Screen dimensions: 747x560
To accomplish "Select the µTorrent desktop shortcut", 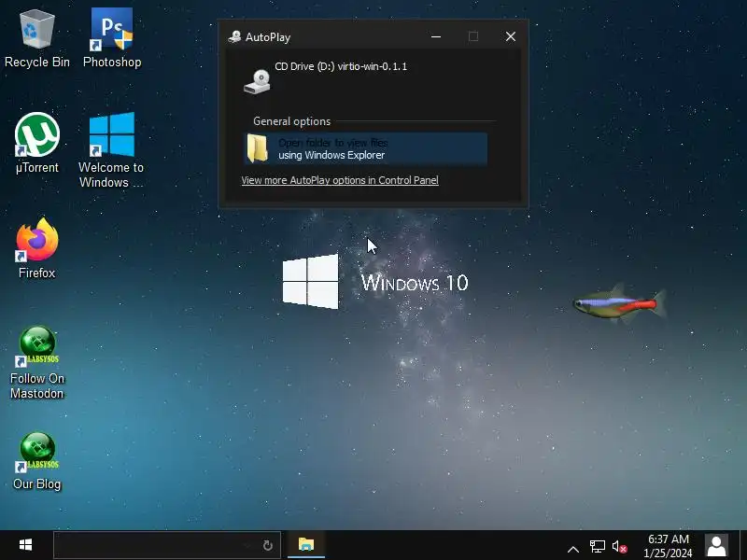I will [x=36, y=144].
